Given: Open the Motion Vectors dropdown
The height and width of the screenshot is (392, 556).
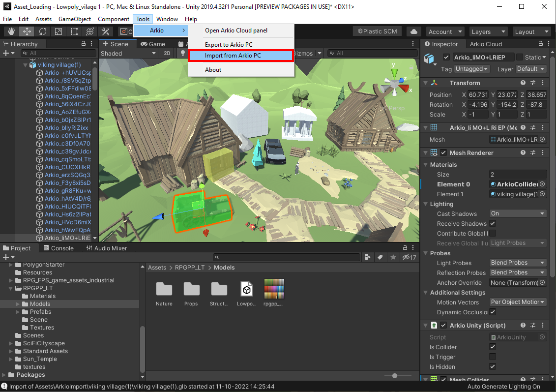Looking at the screenshot, I should (518, 302).
